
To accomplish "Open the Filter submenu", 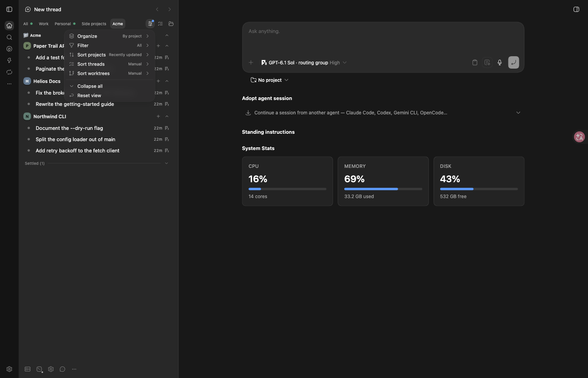I will [109, 45].
